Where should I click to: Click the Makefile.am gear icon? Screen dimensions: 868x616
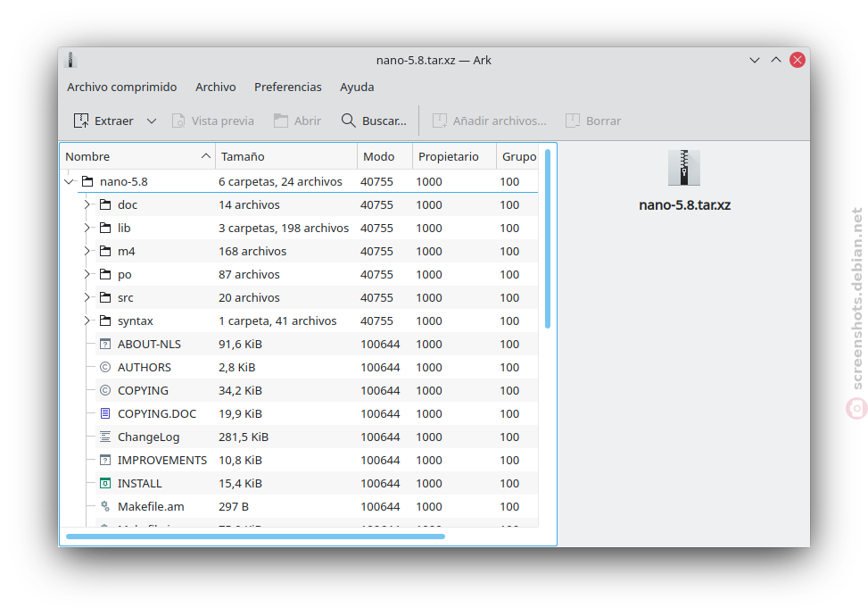click(x=105, y=507)
